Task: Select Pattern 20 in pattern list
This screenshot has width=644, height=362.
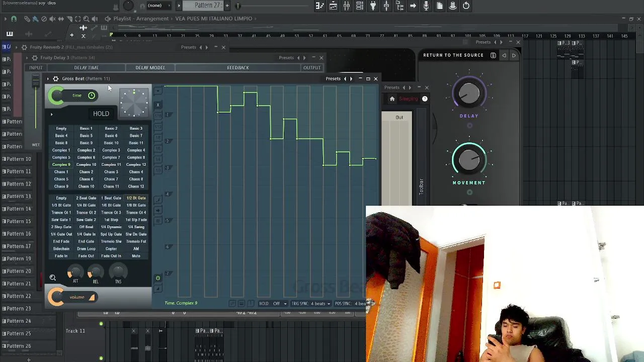Action: [x=19, y=271]
